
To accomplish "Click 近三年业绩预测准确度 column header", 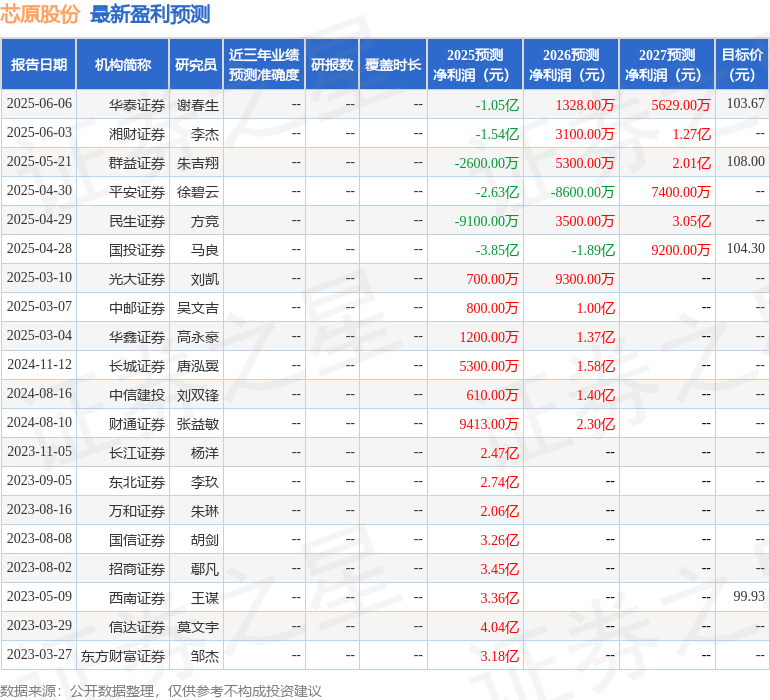I will (x=264, y=65).
